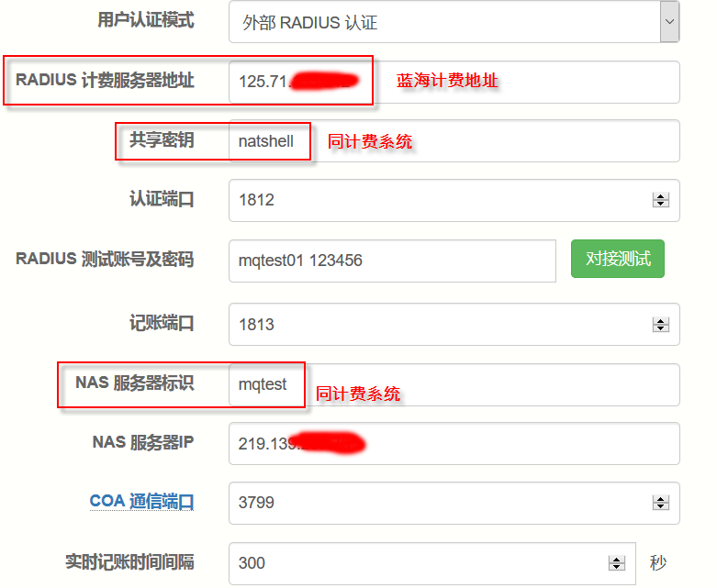Click the NAS 服务器IP label
Screen dimensions: 717x588
(142, 442)
